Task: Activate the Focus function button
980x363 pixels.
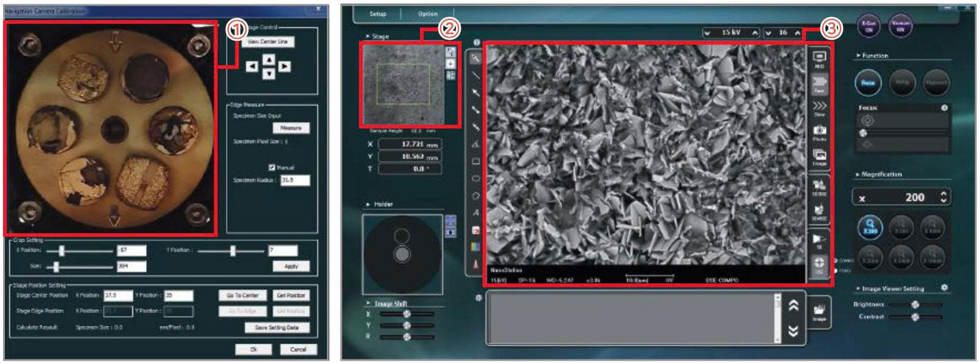Action: tap(867, 82)
